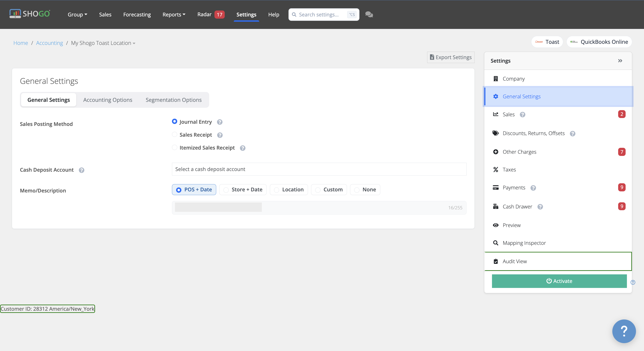Choose Custom memo option
The width and height of the screenshot is (644, 351).
click(x=329, y=190)
